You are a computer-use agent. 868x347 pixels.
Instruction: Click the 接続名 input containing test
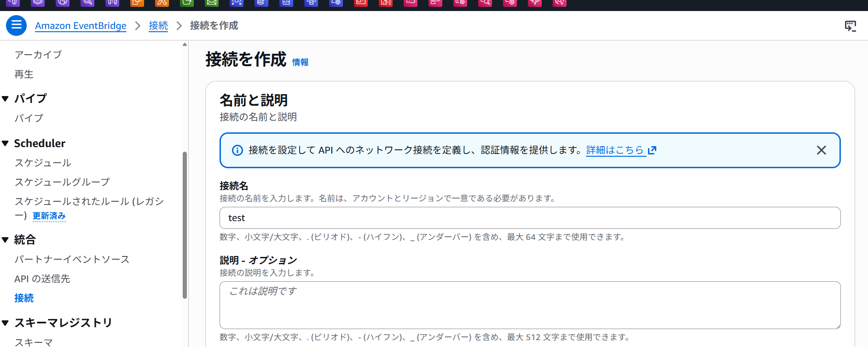pos(529,218)
